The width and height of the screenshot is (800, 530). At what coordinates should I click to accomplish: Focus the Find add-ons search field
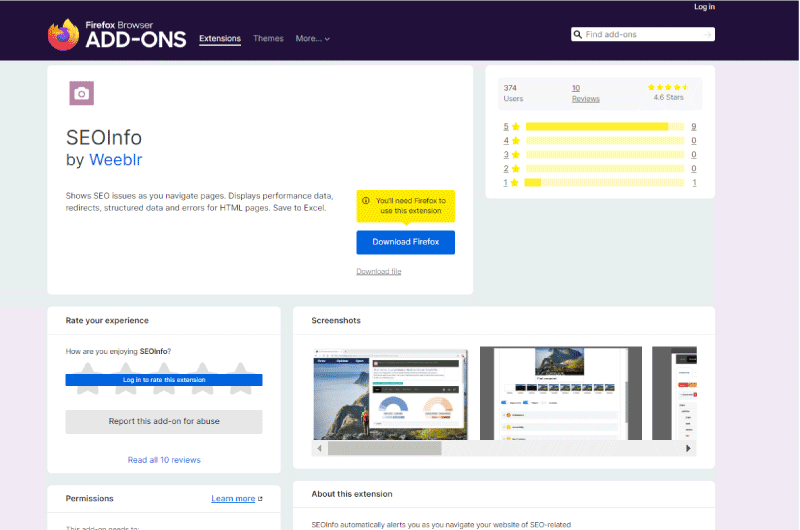pyautogui.click(x=643, y=34)
